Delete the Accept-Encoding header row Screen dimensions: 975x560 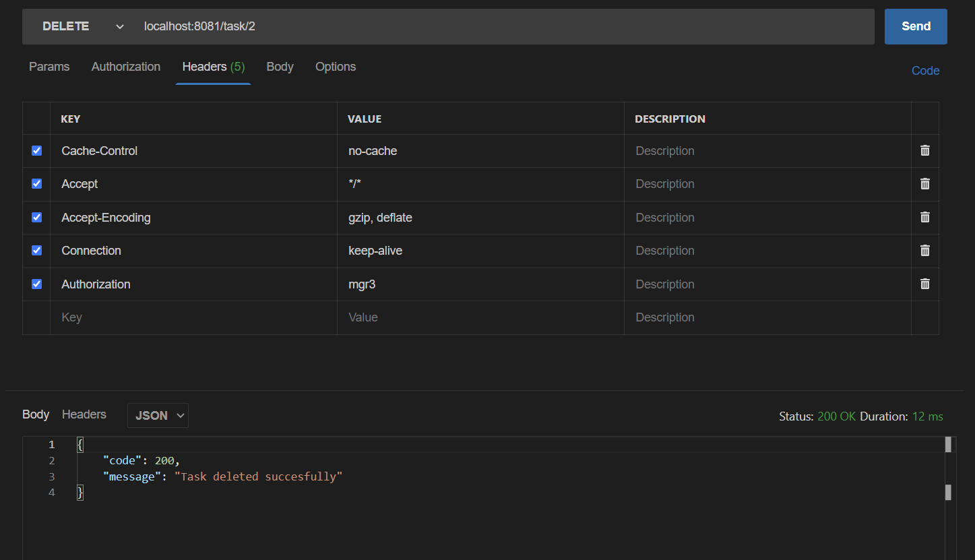pyautogui.click(x=924, y=217)
